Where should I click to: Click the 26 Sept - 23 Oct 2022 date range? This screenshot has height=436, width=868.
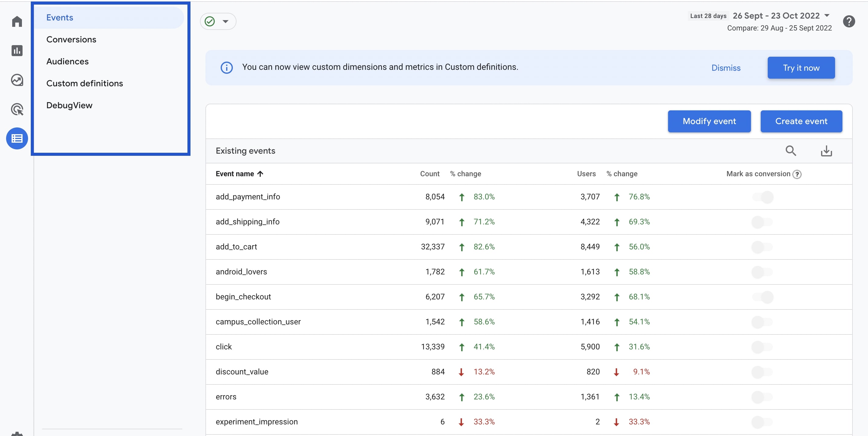coord(776,16)
